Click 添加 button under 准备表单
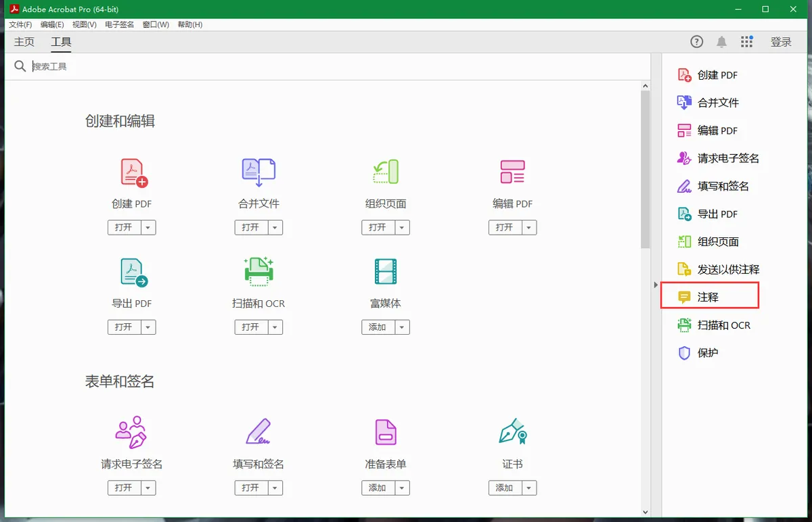812x522 pixels. pyautogui.click(x=378, y=488)
